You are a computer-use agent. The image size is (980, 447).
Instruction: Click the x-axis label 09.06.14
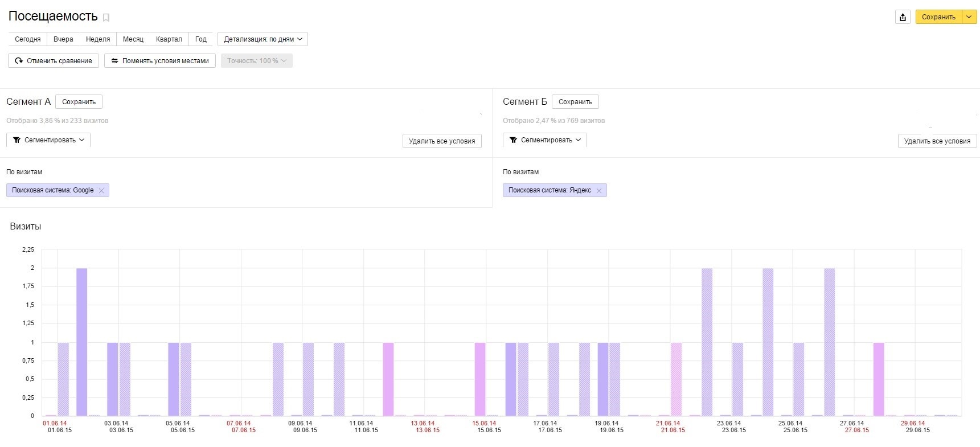point(300,423)
